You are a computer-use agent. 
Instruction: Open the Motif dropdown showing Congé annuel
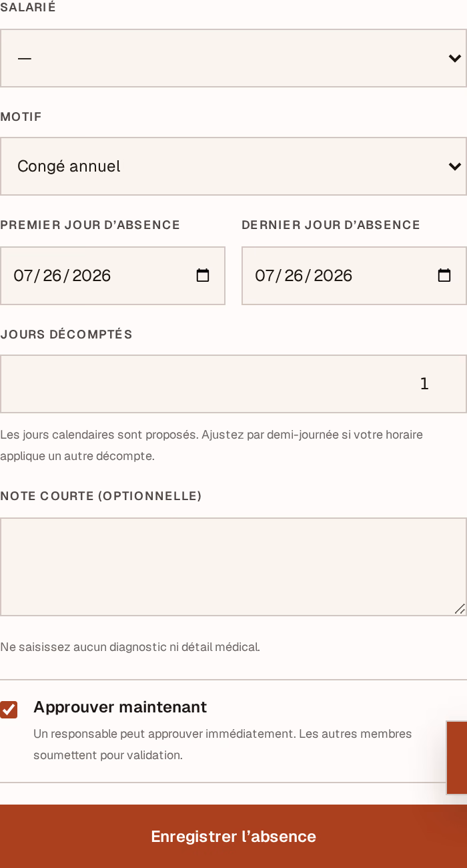[x=233, y=166]
